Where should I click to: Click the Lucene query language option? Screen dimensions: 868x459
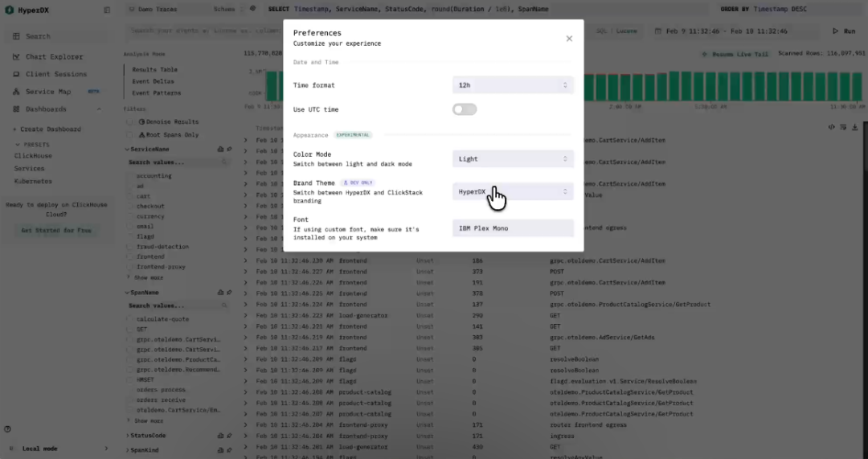tap(627, 31)
